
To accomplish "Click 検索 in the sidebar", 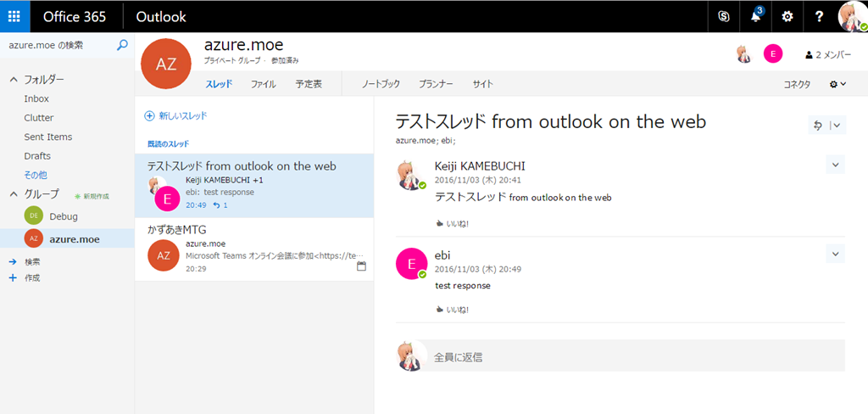I will (32, 261).
